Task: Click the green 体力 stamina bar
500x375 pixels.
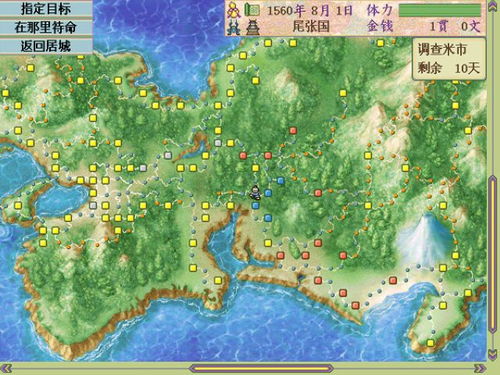Action: [x=440, y=10]
